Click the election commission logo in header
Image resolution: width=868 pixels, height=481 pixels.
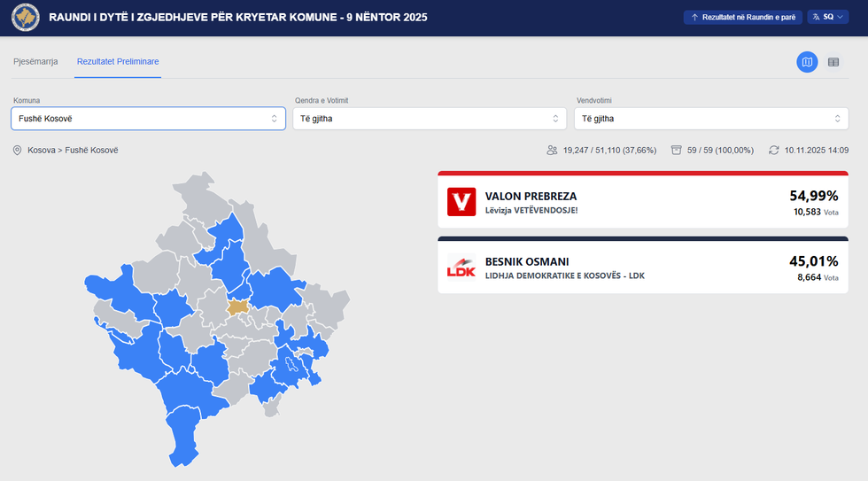point(25,18)
